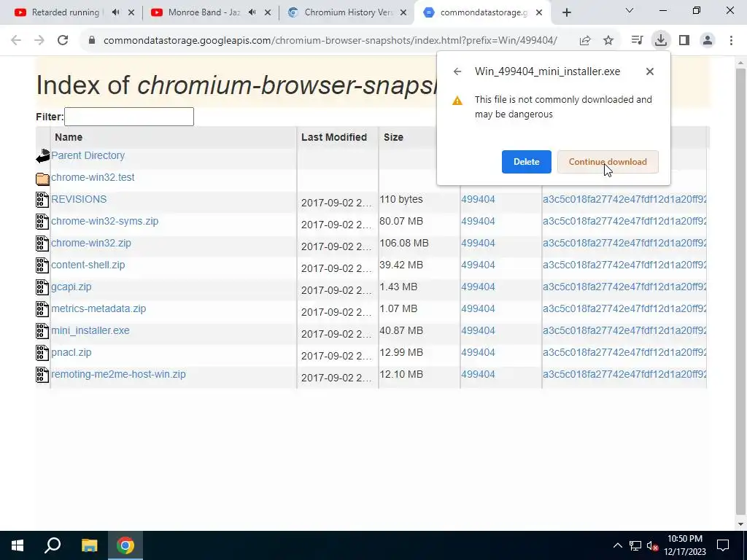Switch to Chromium History Versions tab
The height and width of the screenshot is (560, 747).
pyautogui.click(x=349, y=12)
